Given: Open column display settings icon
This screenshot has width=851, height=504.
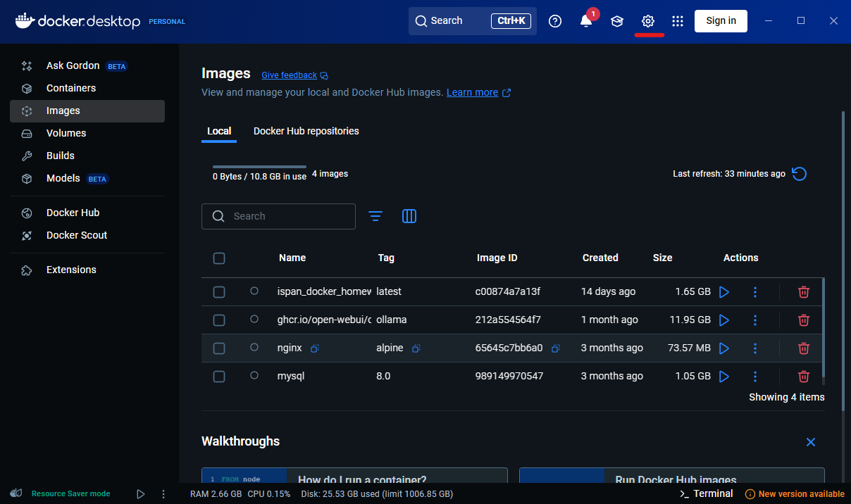Looking at the screenshot, I should 409,216.
